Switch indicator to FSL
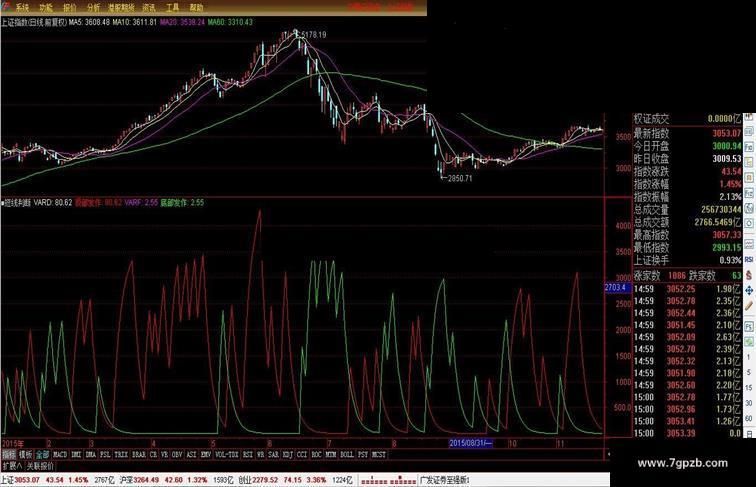 tap(105, 454)
